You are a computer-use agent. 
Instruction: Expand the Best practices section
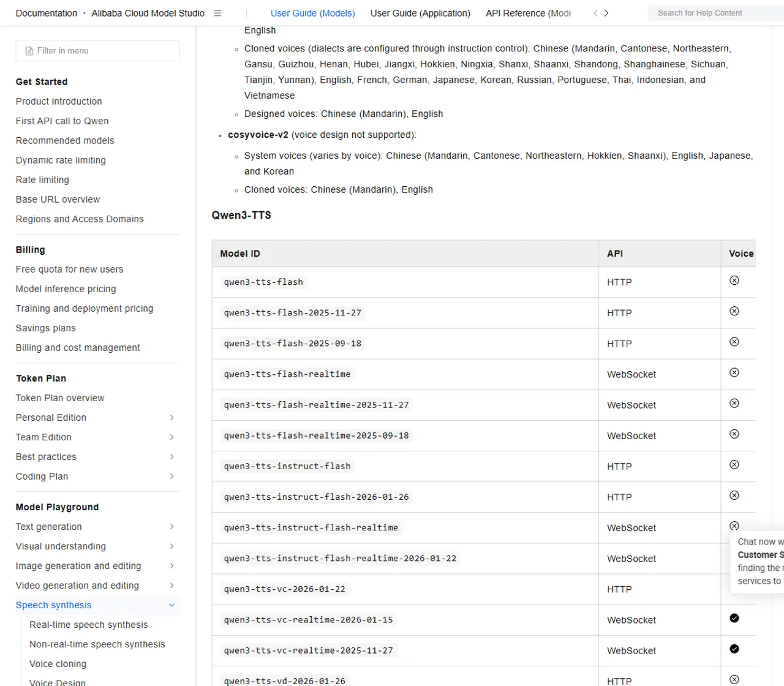(x=172, y=457)
